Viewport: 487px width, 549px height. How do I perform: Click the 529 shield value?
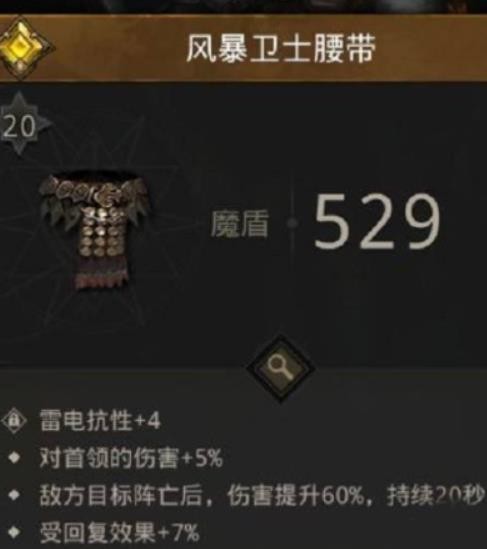click(x=377, y=222)
